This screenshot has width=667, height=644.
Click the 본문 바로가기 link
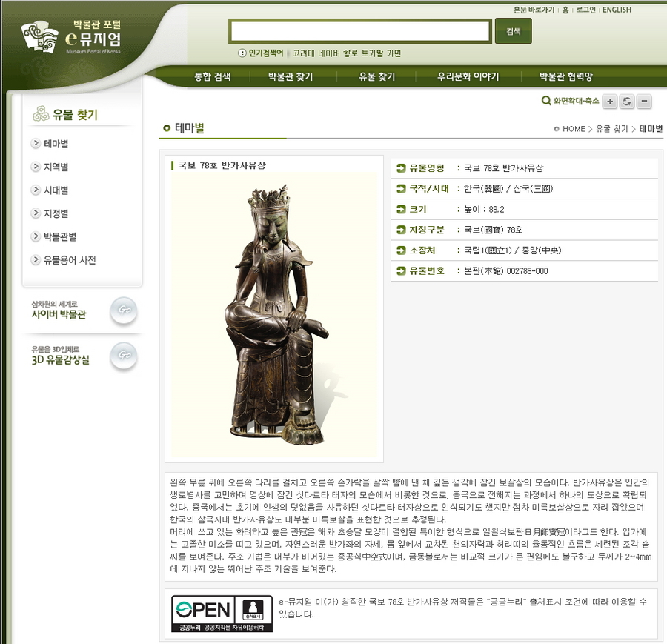pos(534,10)
